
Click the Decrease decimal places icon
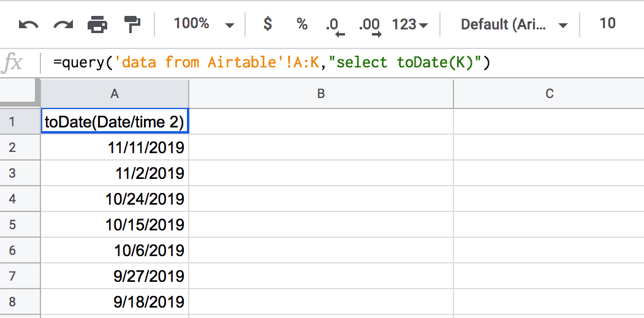click(335, 26)
